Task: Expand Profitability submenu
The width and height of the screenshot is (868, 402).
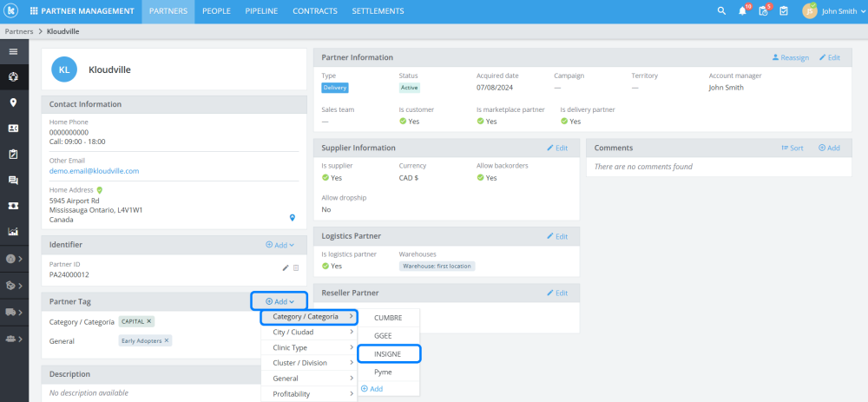Action: [310, 394]
